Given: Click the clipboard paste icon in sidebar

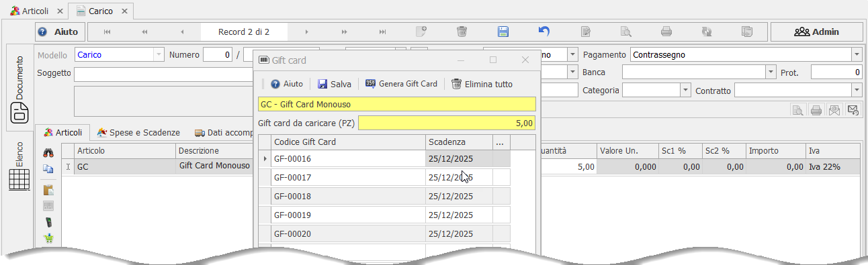Looking at the screenshot, I should point(48,190).
